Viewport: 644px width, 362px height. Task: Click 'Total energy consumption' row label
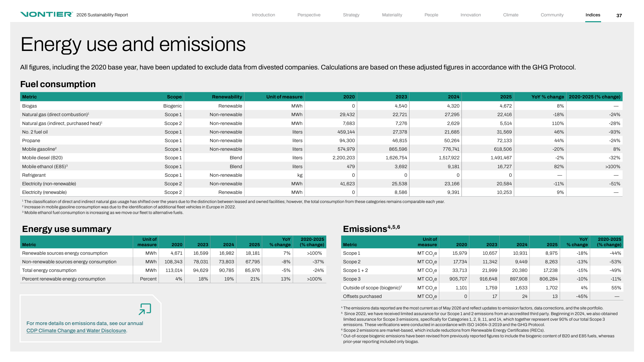(49, 270)
